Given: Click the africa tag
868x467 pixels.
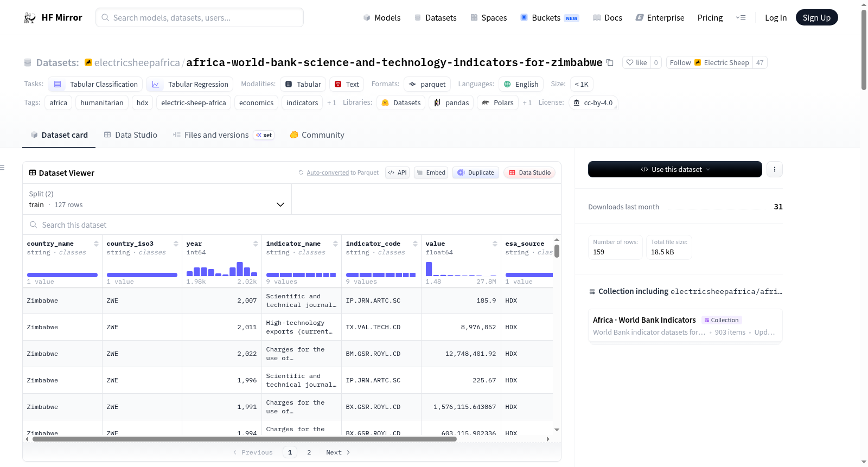Looking at the screenshot, I should [x=59, y=103].
